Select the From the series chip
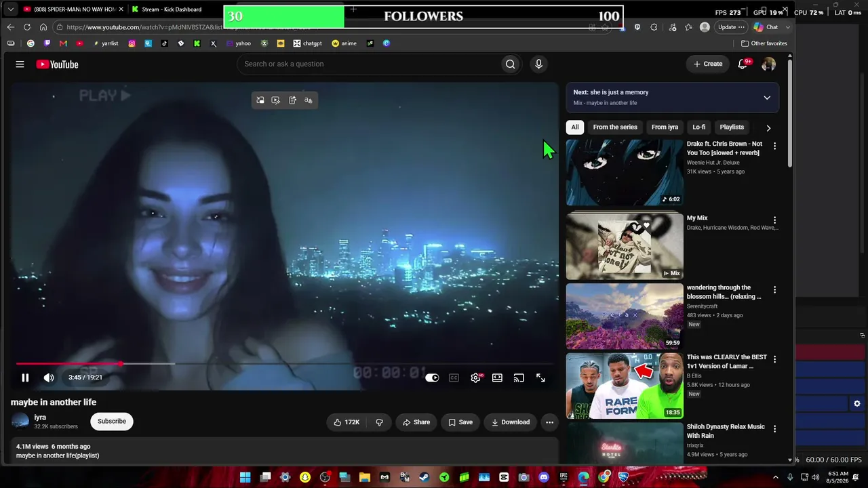The height and width of the screenshot is (488, 868). click(x=615, y=127)
